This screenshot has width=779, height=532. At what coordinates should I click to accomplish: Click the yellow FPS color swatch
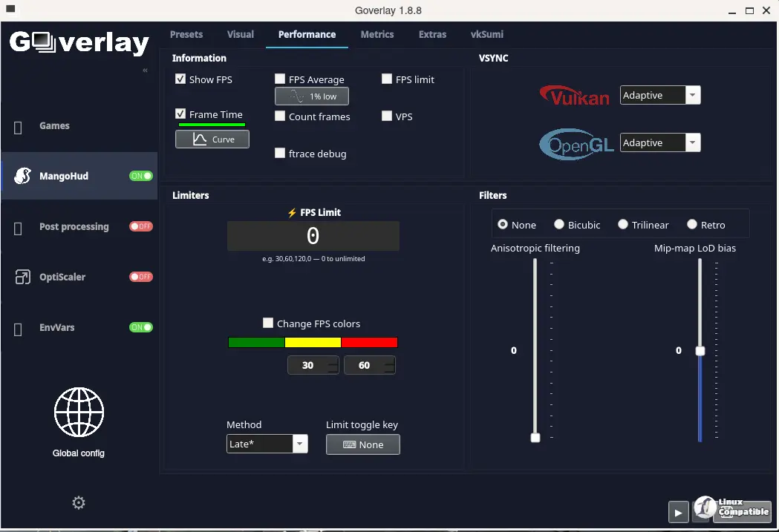[313, 343]
